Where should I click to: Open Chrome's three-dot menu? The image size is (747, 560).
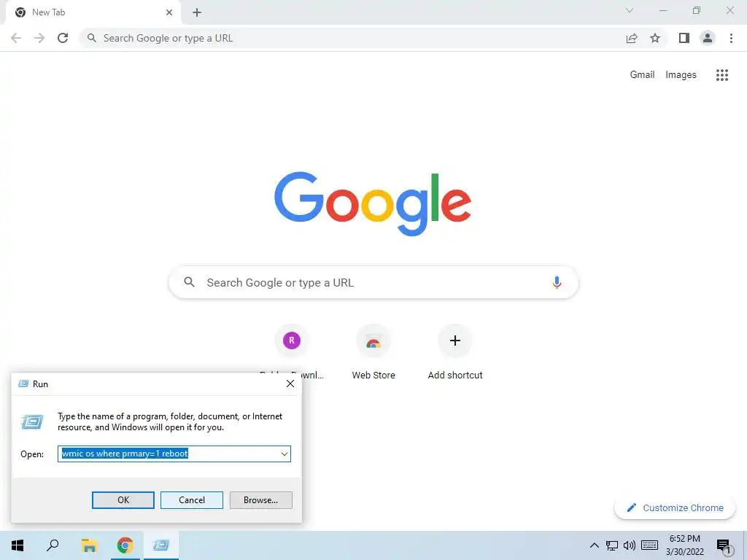(731, 38)
